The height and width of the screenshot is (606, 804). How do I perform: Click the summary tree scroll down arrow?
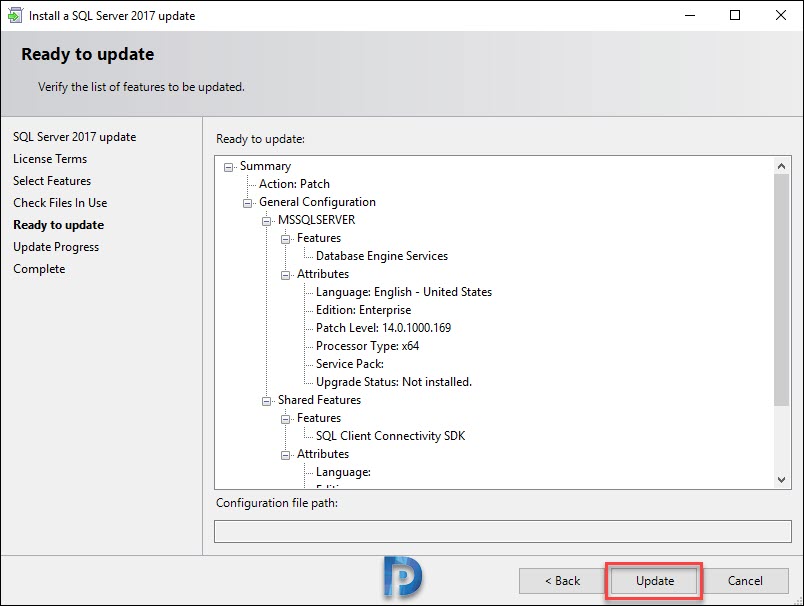point(781,480)
